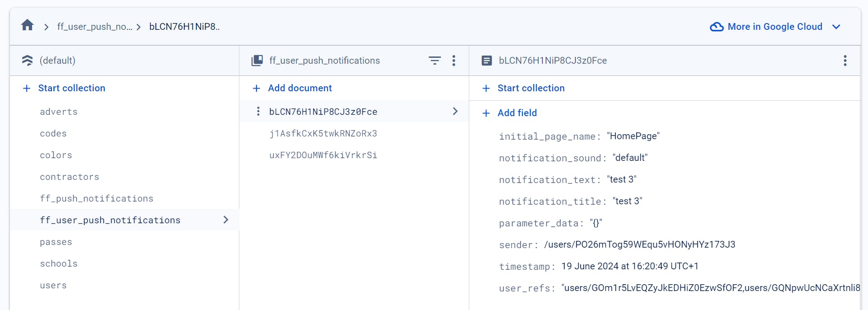Click the filter icon for ff_user_push_notifications
The image size is (868, 310).
point(434,61)
